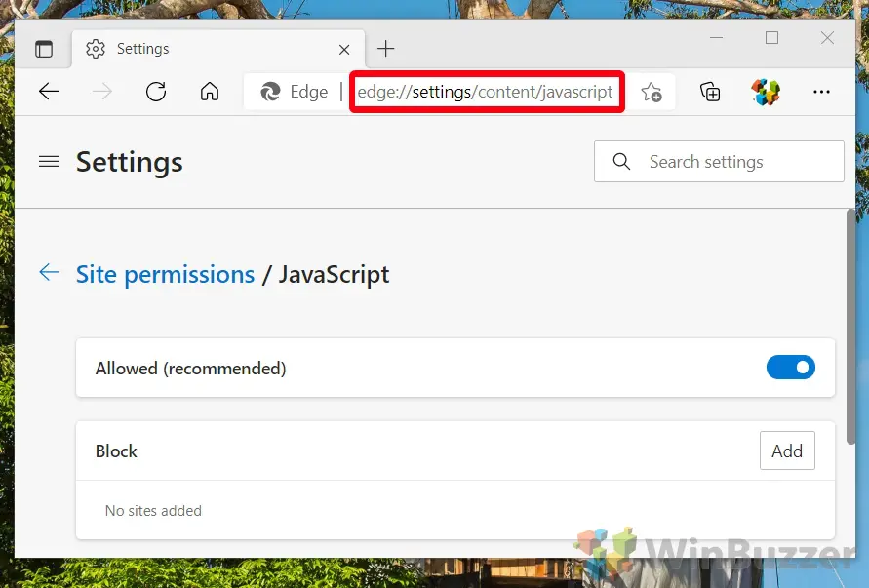Reload the Settings page
The image size is (869, 588).
(156, 92)
